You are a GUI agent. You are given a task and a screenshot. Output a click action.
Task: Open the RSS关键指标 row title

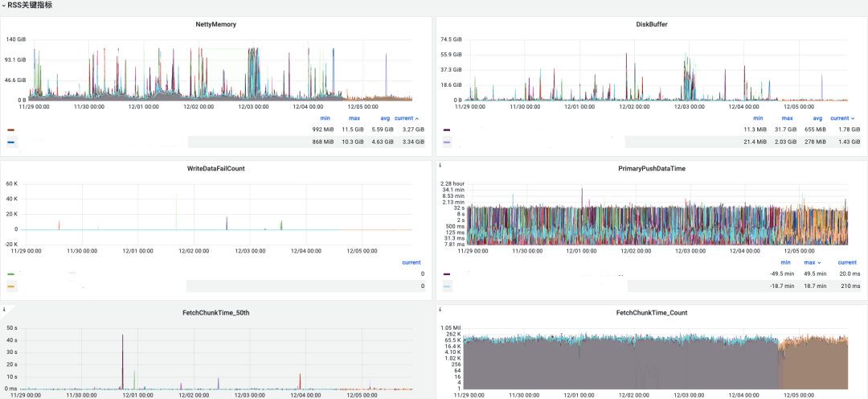30,5
